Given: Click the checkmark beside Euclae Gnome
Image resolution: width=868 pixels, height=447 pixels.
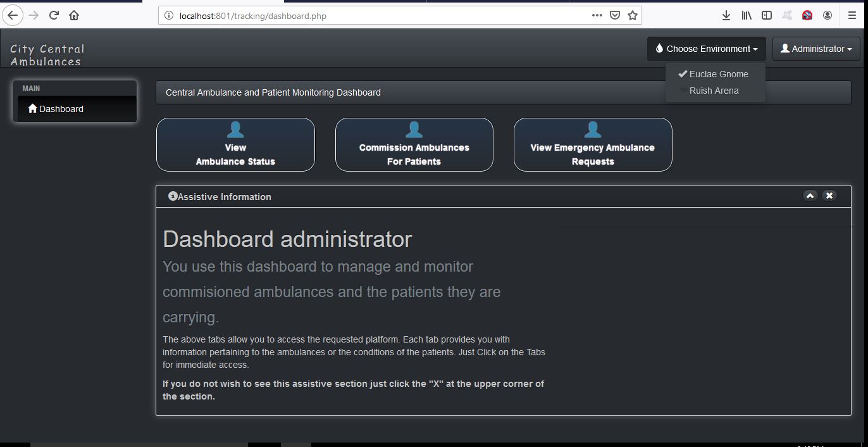Looking at the screenshot, I should coord(683,73).
